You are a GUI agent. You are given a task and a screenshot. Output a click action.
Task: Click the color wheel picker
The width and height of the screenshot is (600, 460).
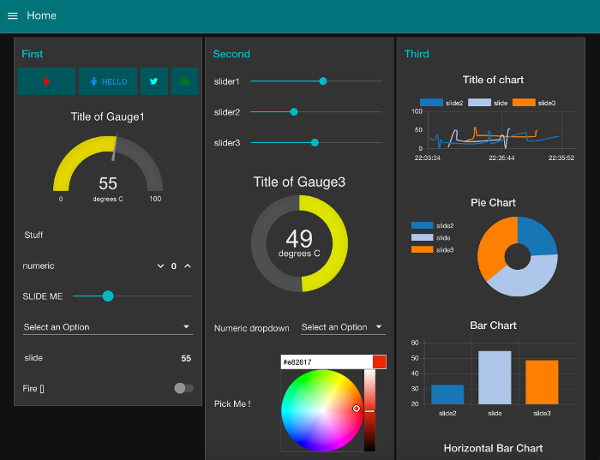320,410
